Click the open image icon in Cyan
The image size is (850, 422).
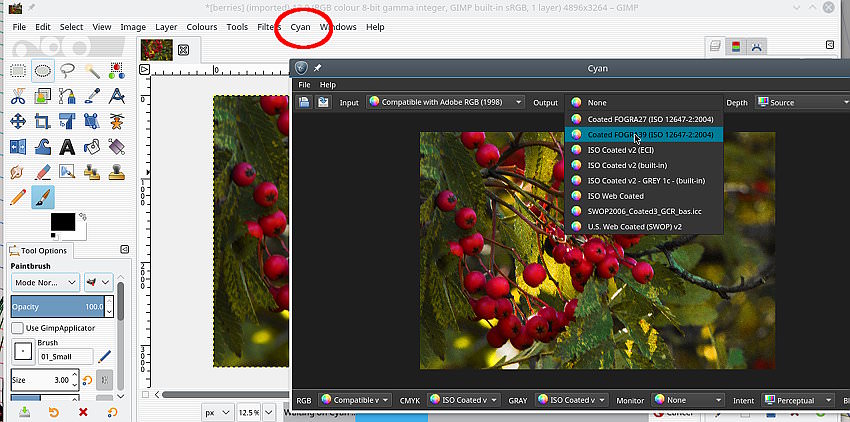[304, 102]
